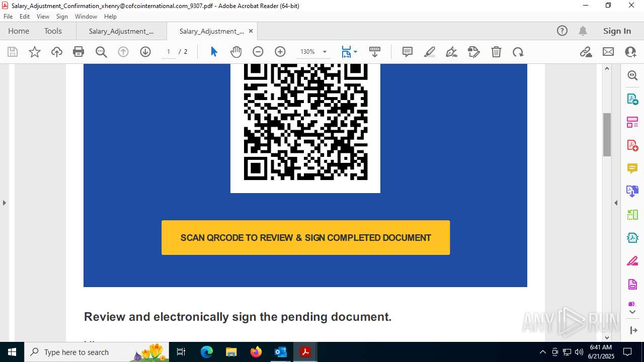The height and width of the screenshot is (362, 644).
Task: Open the Fill & Sign pen tool
Action: [452, 52]
